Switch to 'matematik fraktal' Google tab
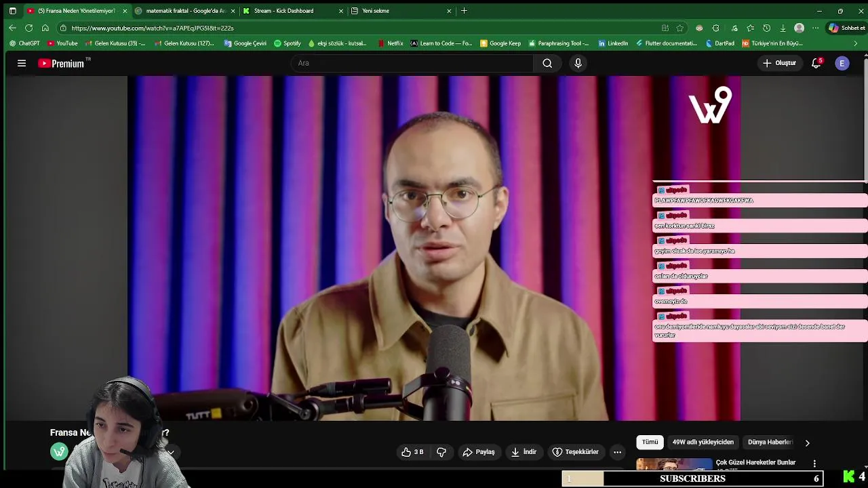The height and width of the screenshot is (488, 868). coord(186,11)
